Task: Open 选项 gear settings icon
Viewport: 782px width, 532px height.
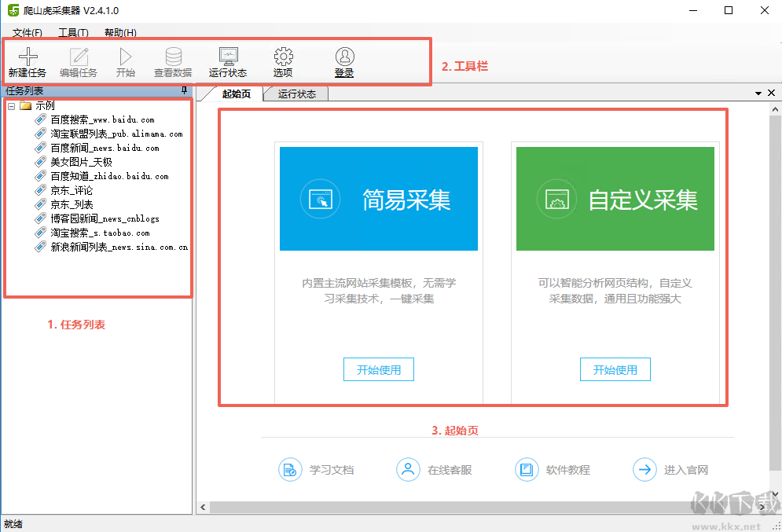Action: (283, 57)
